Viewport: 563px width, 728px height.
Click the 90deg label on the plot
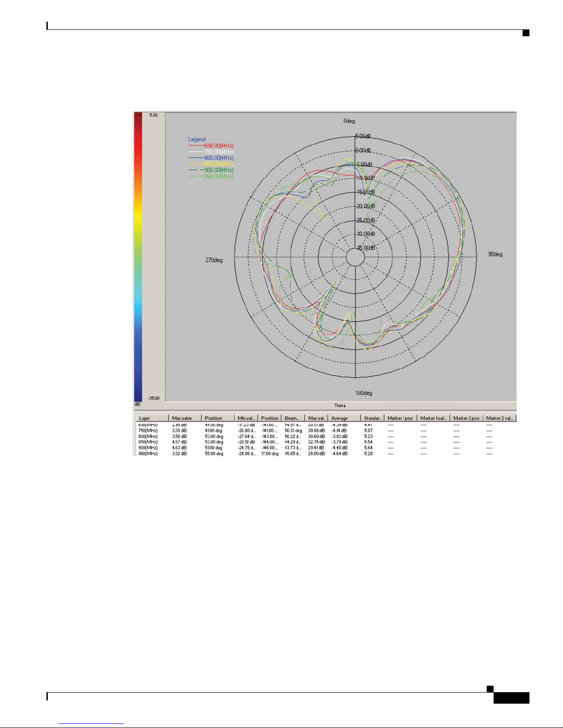pyautogui.click(x=495, y=254)
